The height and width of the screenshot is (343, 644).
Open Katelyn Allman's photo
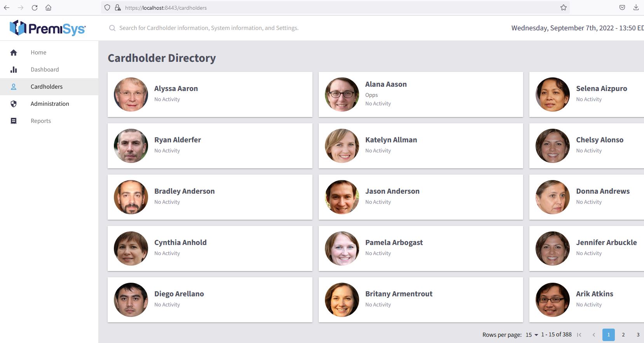(x=342, y=146)
